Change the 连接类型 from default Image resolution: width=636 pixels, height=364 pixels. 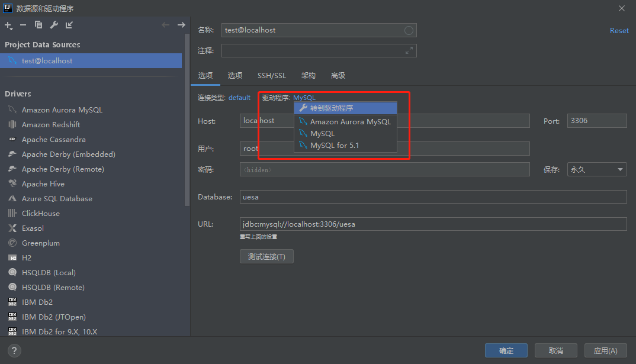click(239, 97)
